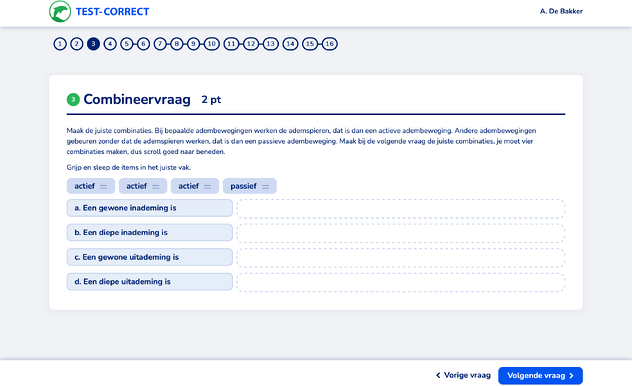Viewport: 632px width, 386px height.
Task: Select question 10 navigation circle
Action: point(212,44)
